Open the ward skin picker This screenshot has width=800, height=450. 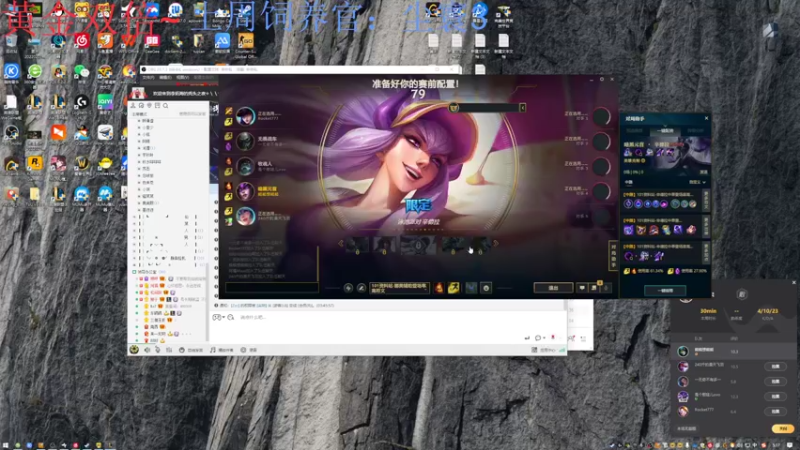[471, 288]
